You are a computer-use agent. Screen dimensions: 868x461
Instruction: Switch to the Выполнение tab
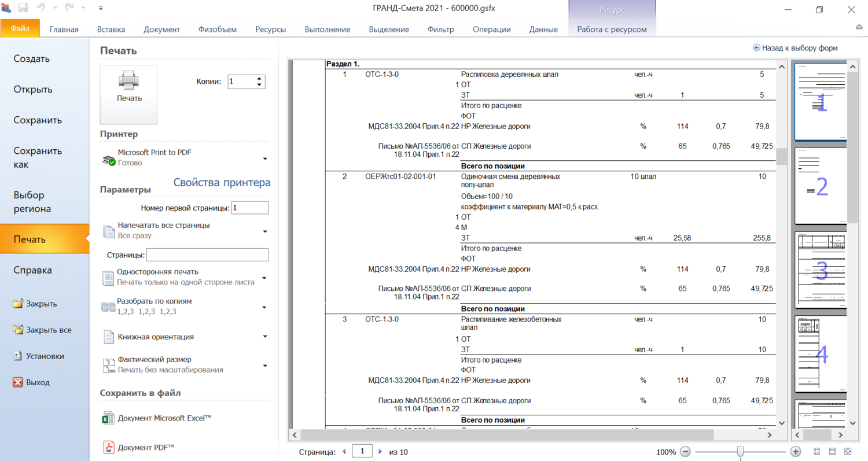click(329, 29)
